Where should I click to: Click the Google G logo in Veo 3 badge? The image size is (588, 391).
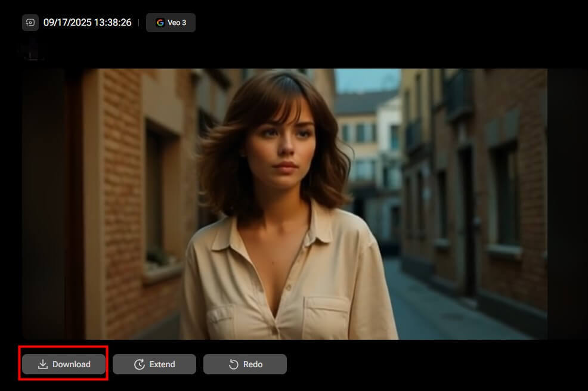(160, 23)
